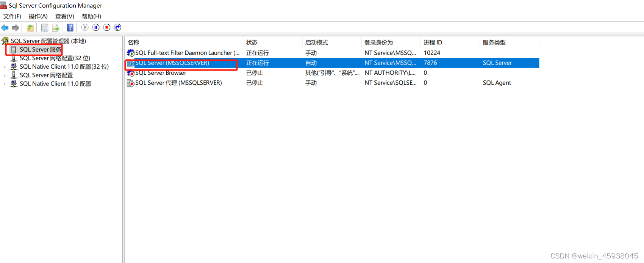Click the 其他("引导"、"系统"... start mode cell
The image size is (644, 263).
(x=332, y=73)
